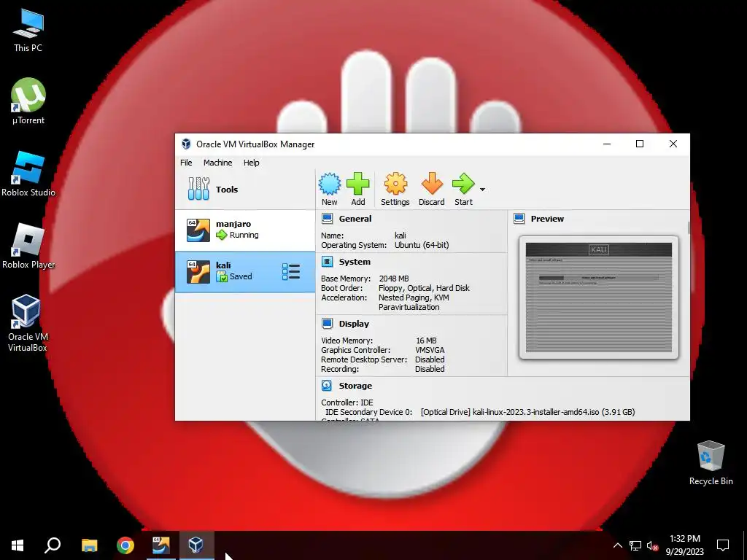Open the Roblox Player desktop shortcut

pos(28,246)
